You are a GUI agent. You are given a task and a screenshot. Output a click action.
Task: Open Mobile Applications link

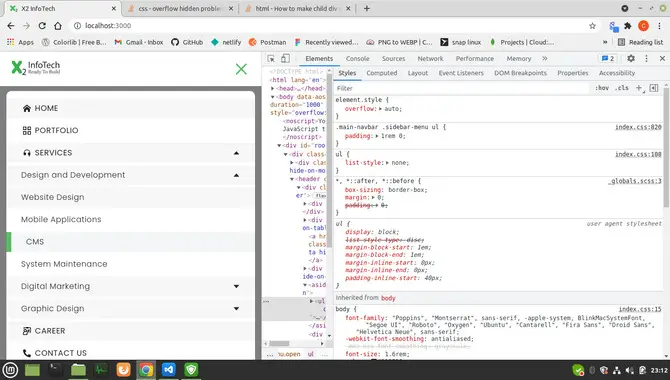(61, 219)
